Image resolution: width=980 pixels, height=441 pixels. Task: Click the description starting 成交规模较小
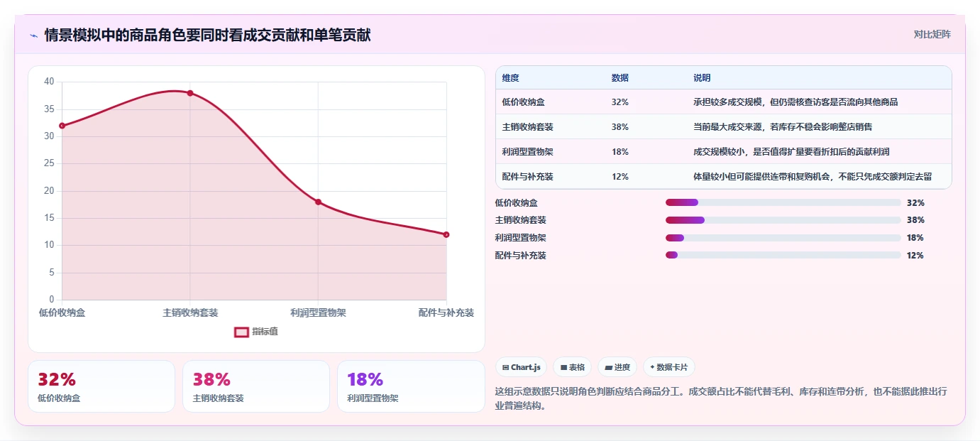791,152
